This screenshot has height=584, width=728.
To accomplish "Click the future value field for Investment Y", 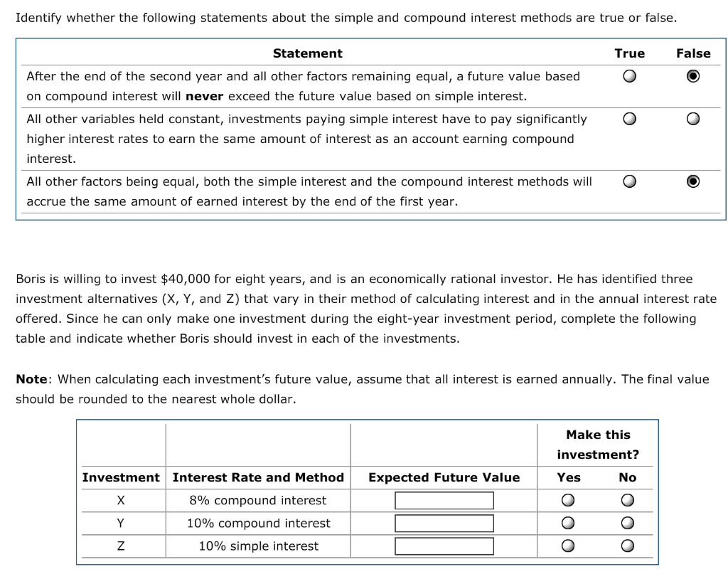I will pos(443,523).
